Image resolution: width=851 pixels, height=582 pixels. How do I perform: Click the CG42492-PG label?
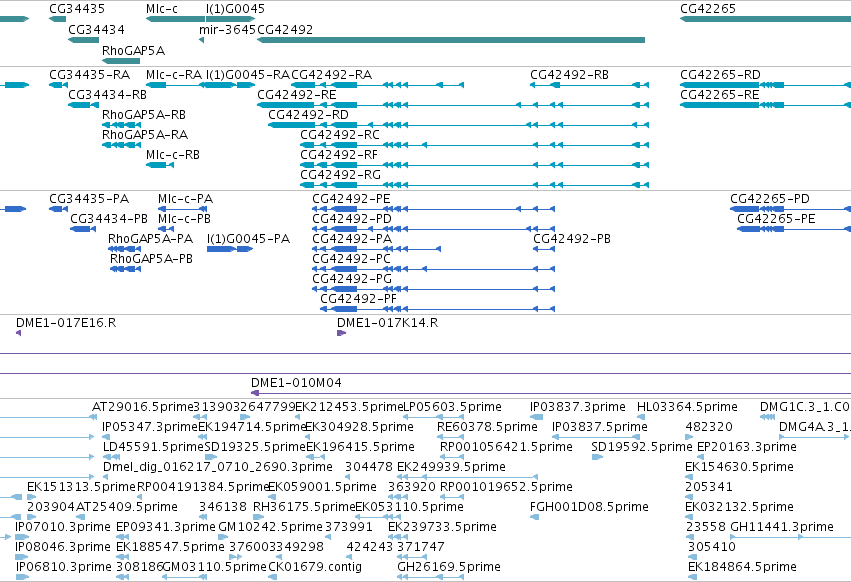(x=352, y=279)
